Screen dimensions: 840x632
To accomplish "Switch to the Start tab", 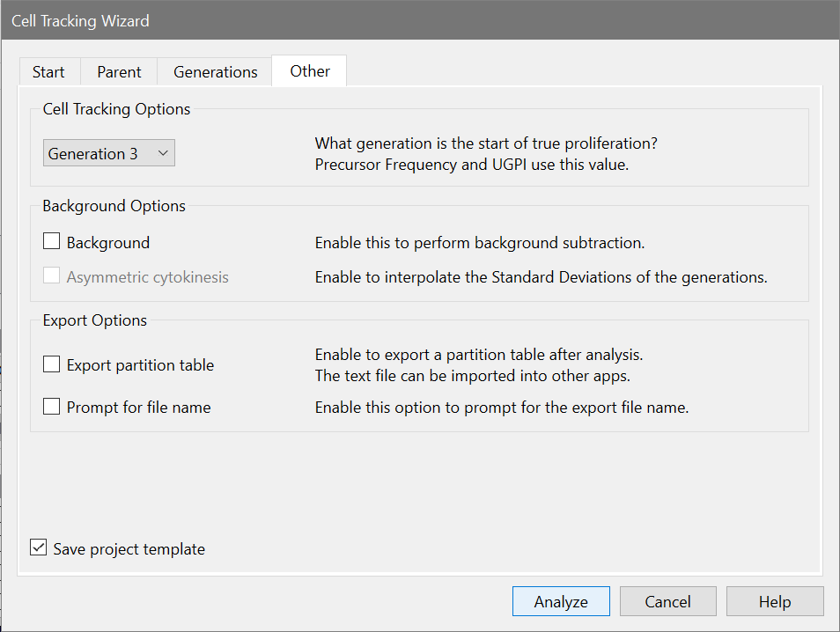I will click(x=48, y=72).
